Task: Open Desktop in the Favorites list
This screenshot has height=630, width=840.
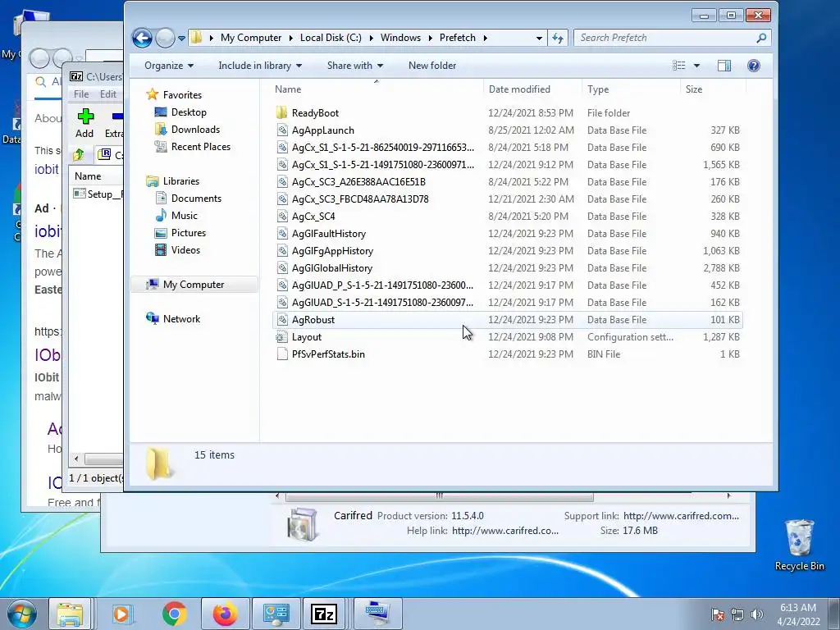Action: click(189, 112)
